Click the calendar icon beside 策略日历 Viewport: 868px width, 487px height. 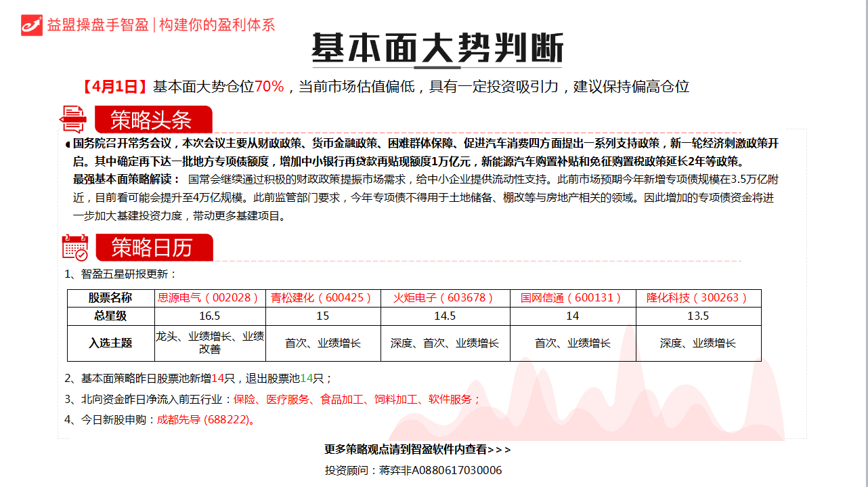(74, 247)
